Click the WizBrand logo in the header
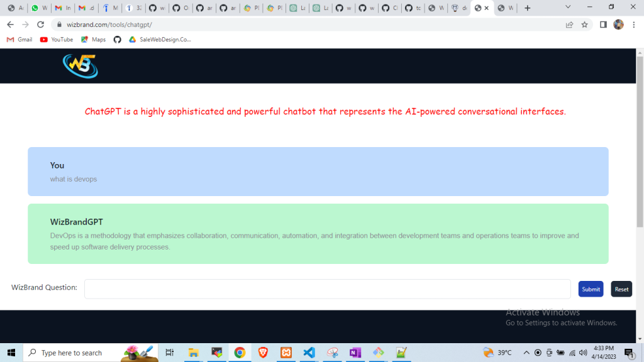This screenshot has width=644, height=362. click(x=80, y=66)
